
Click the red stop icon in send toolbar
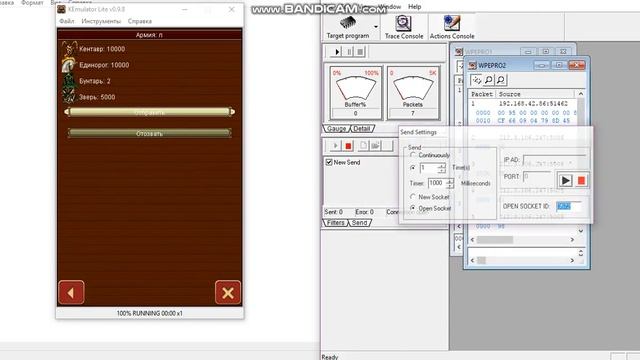(x=348, y=146)
